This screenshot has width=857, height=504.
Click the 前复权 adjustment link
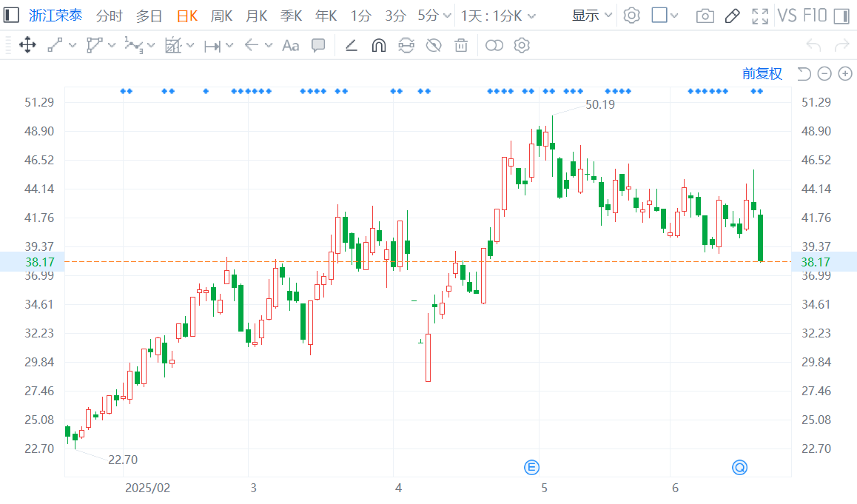(x=762, y=74)
